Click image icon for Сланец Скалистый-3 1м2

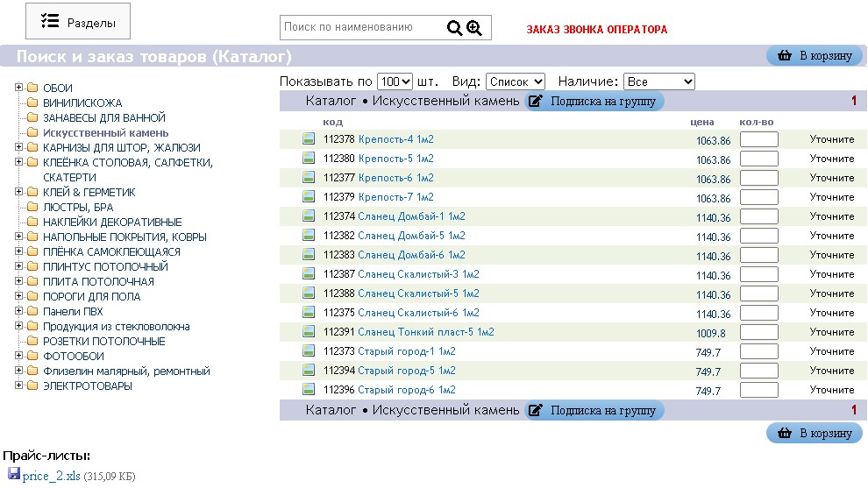coord(309,274)
